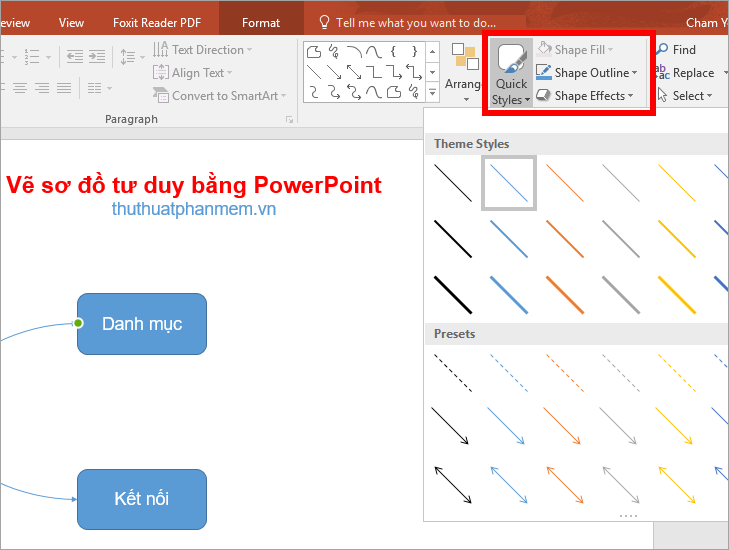Select the single Arrow line shape
Image resolution: width=729 pixels, height=550 pixels.
coord(334,72)
